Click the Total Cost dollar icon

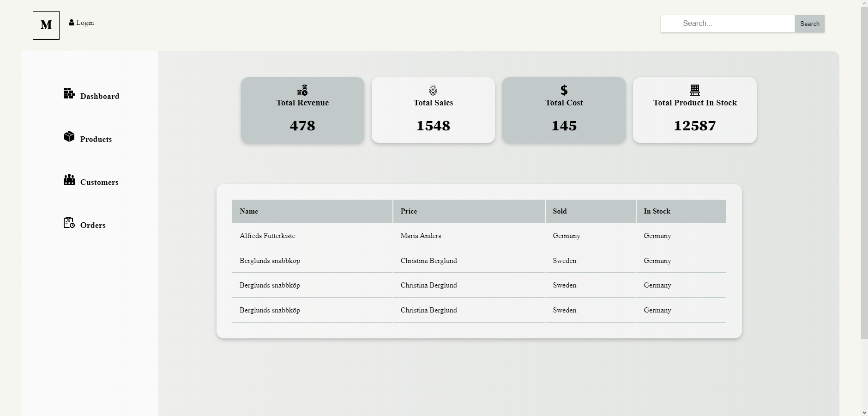[564, 90]
